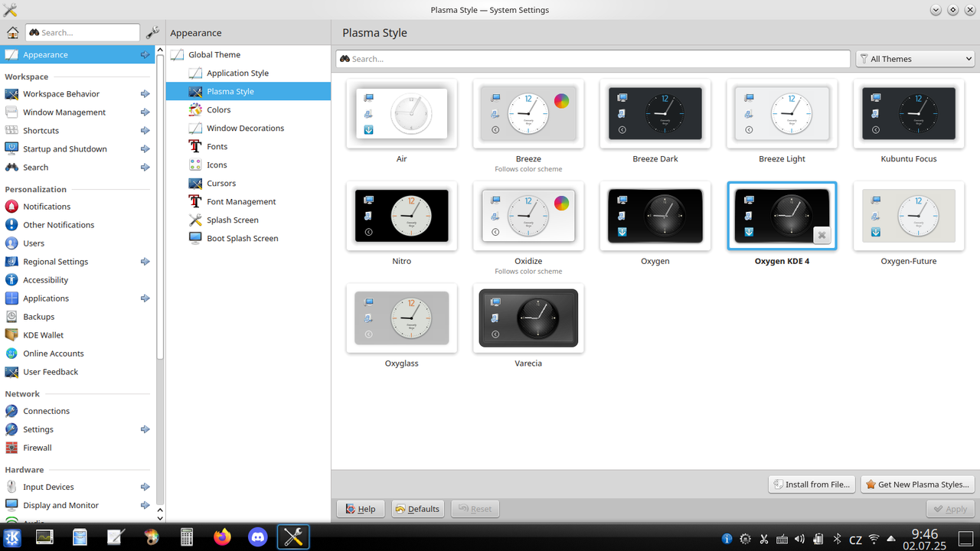Select the Oxyglass style thumbnail

(402, 318)
